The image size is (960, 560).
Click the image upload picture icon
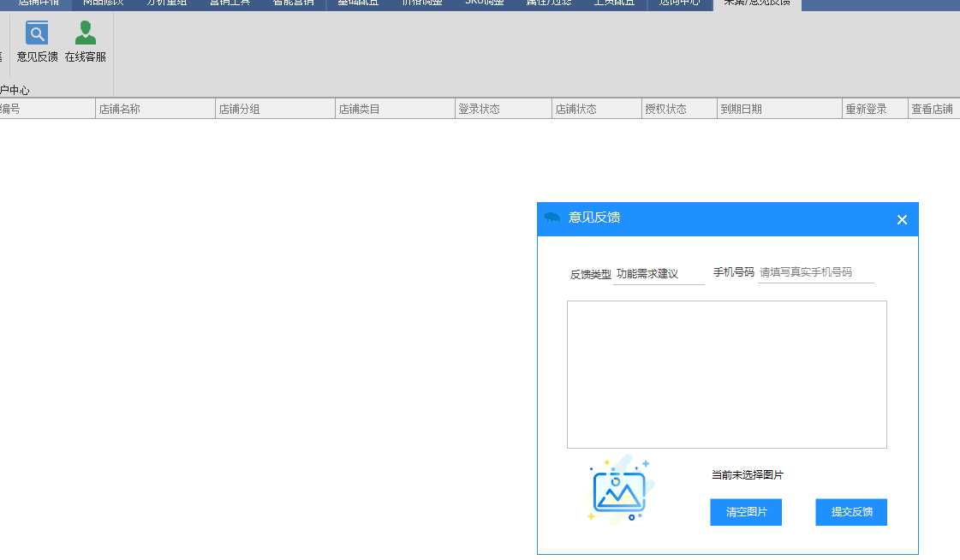click(619, 489)
